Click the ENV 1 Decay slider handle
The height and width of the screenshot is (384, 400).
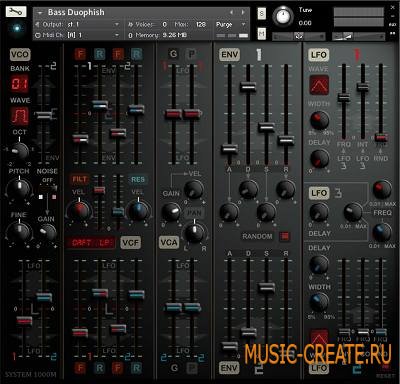(x=248, y=86)
